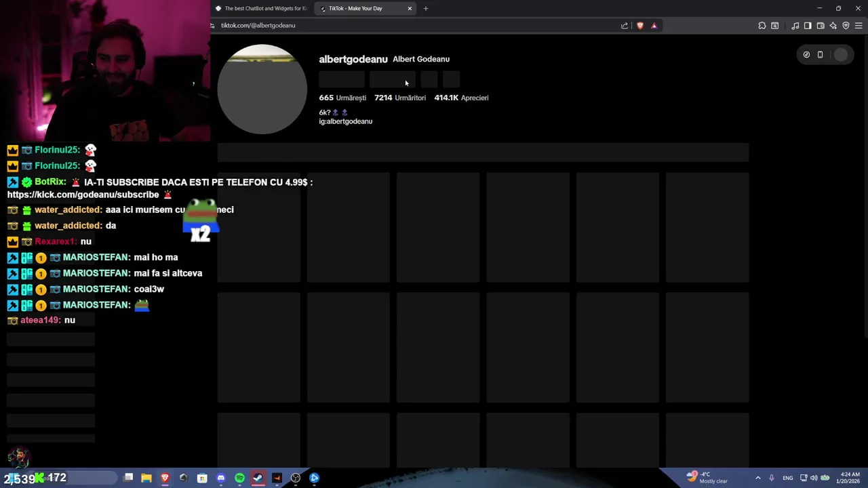The height and width of the screenshot is (488, 868).
Task: Click site info icon left of URL
Action: (212, 26)
